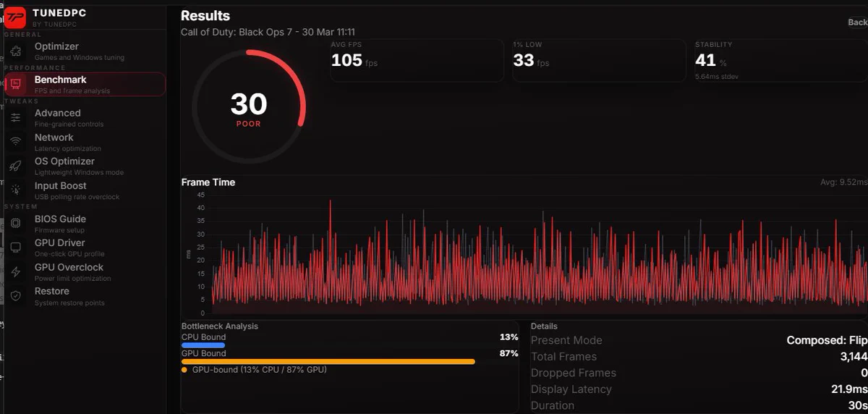The width and height of the screenshot is (868, 414).
Task: Select the Benchmark menu item
Action: click(85, 85)
